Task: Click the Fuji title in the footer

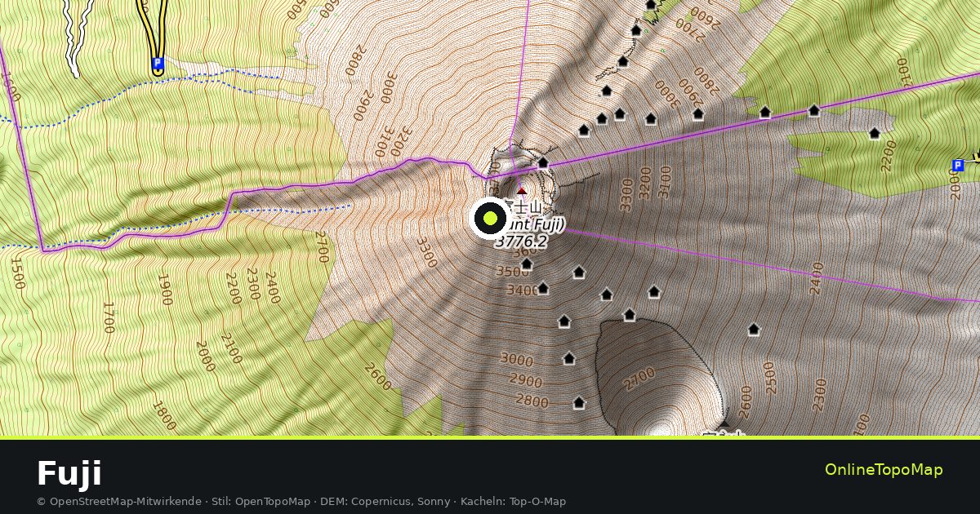Action: pyautogui.click(x=69, y=474)
